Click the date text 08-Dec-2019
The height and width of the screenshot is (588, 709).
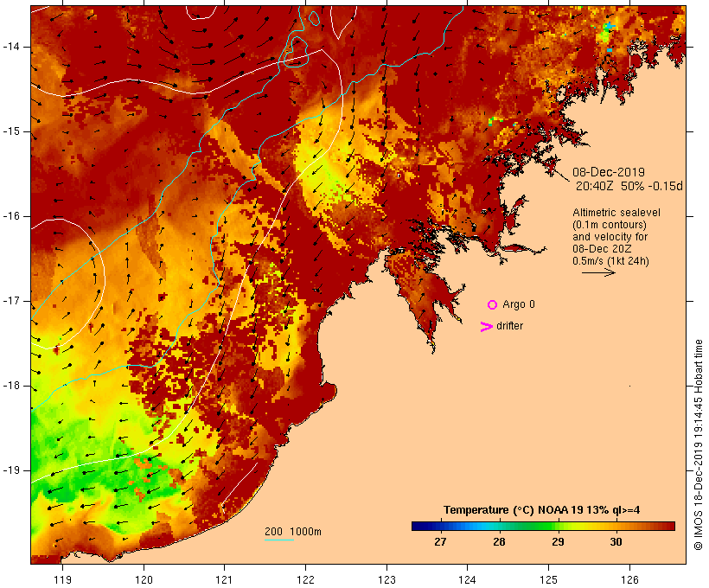pyautogui.click(x=609, y=172)
